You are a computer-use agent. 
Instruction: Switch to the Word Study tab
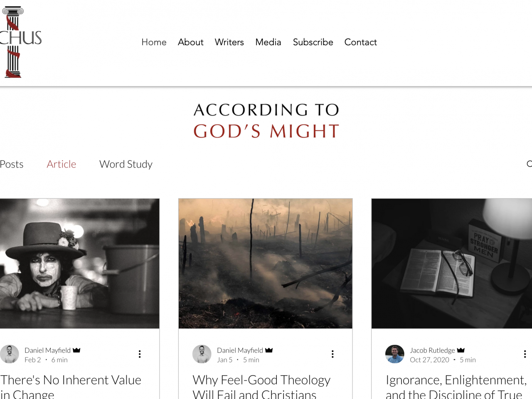tap(126, 164)
